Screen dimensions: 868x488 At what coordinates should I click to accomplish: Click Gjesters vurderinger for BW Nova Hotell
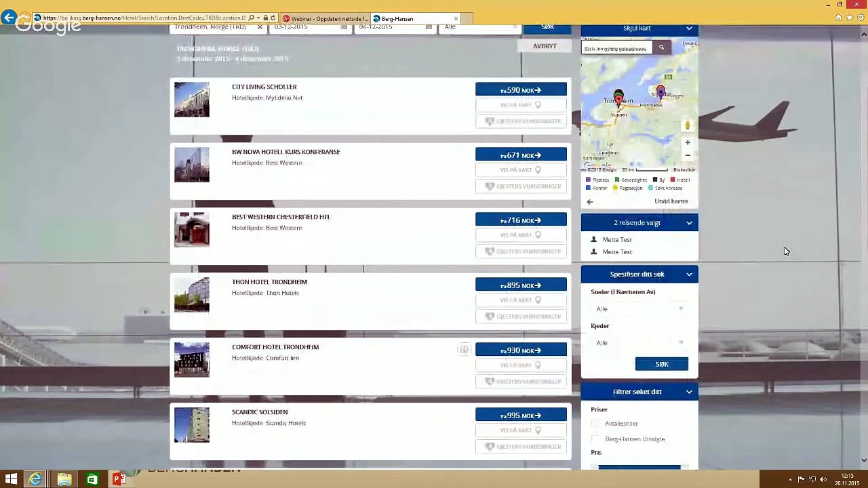pos(521,186)
